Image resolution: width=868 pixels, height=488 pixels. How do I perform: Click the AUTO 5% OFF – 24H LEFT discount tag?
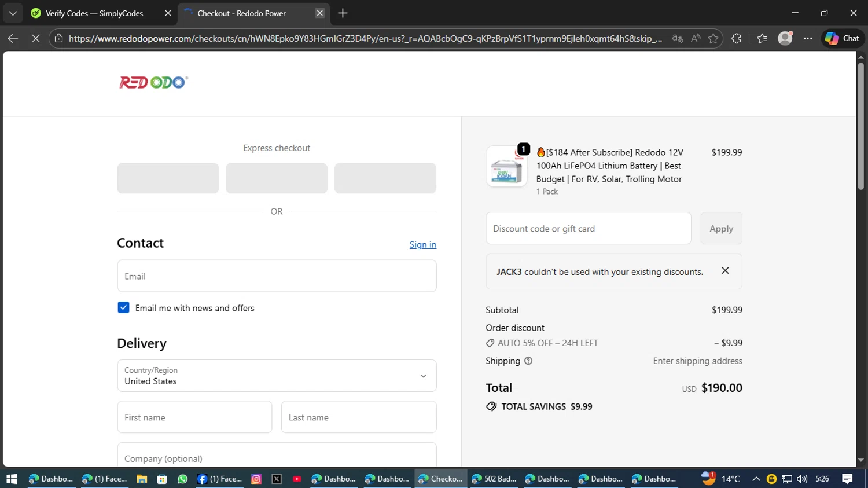[542, 343]
